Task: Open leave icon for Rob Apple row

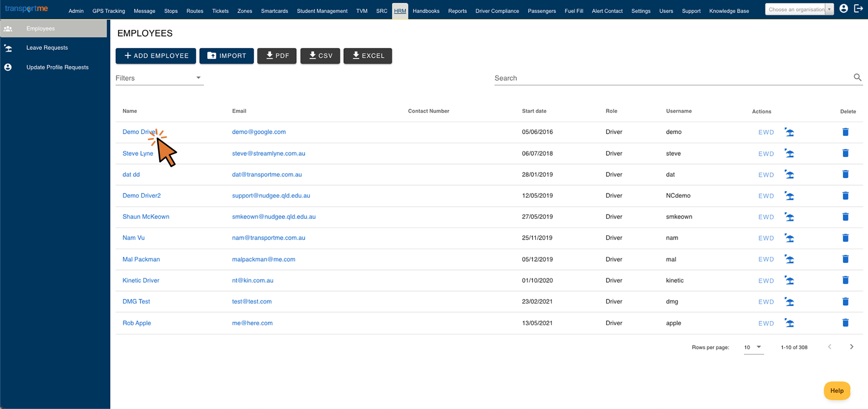Action: (789, 324)
